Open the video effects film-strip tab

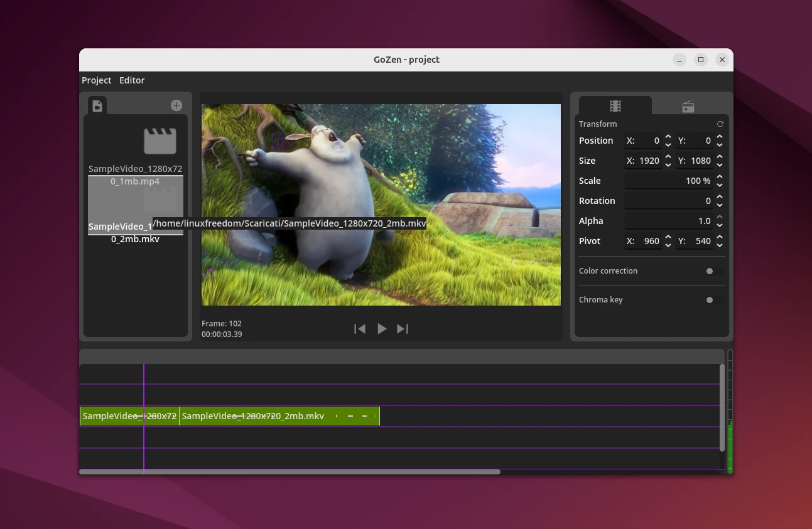(x=615, y=106)
